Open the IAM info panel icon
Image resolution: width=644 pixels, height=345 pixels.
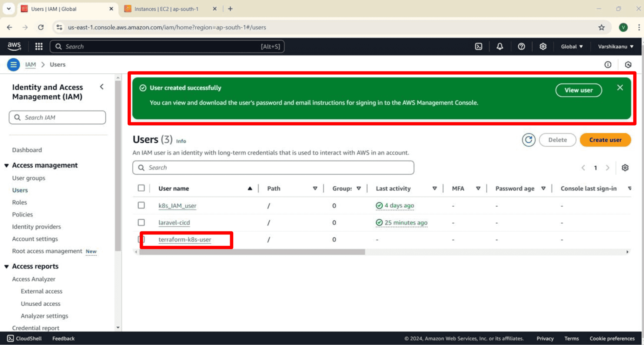(608, 65)
